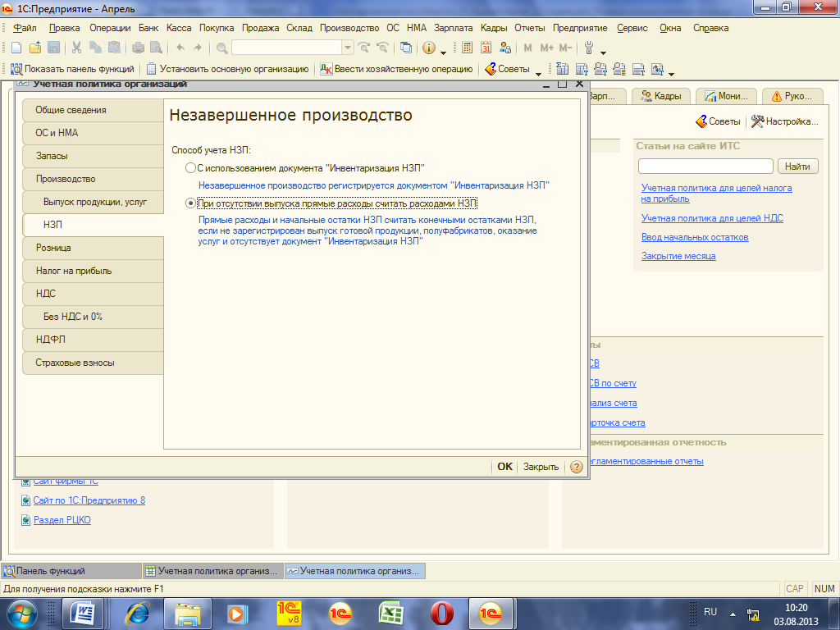Open the Calculator icon
Image resolution: width=840 pixels, height=630 pixels.
coord(467,48)
